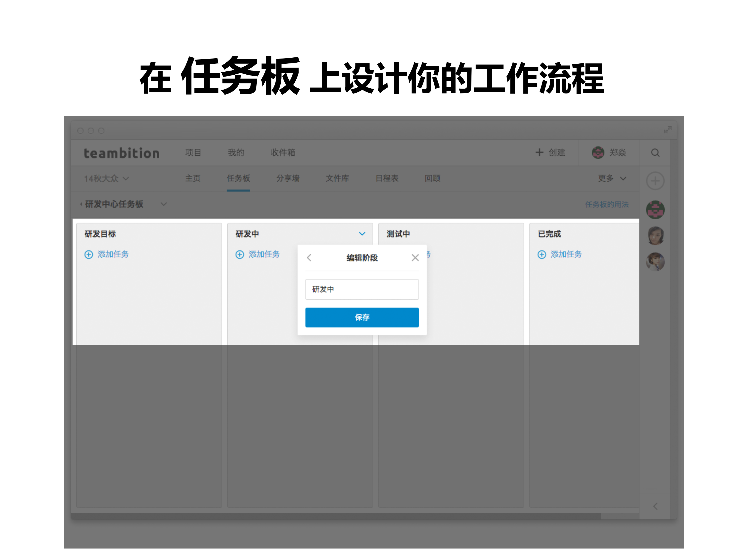The height and width of the screenshot is (560, 747).
Task: Open the 任务板的用法 help link
Action: coord(607,205)
